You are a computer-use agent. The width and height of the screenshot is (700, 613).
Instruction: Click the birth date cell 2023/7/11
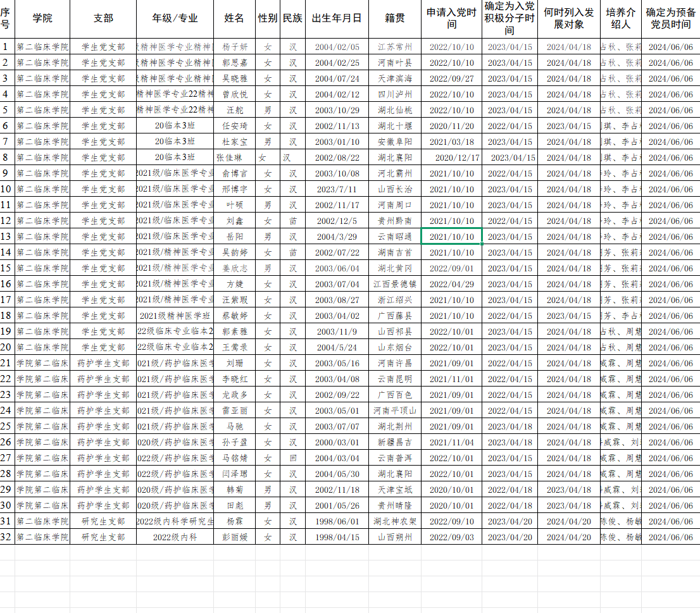click(x=337, y=189)
